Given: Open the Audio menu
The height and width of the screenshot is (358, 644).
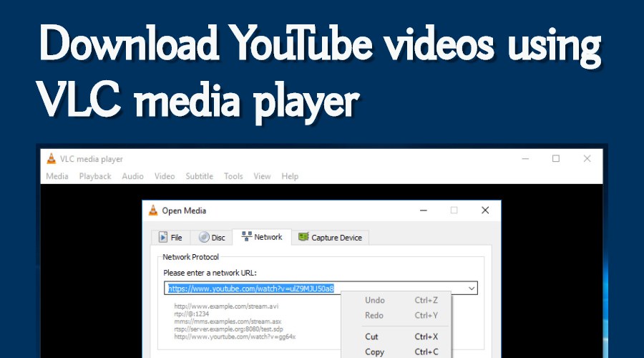Looking at the screenshot, I should tap(132, 176).
